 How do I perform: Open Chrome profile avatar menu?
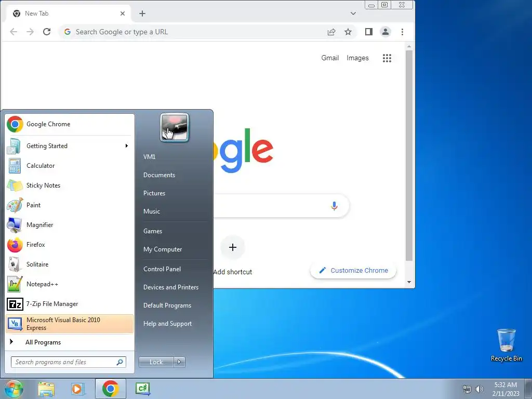click(385, 32)
